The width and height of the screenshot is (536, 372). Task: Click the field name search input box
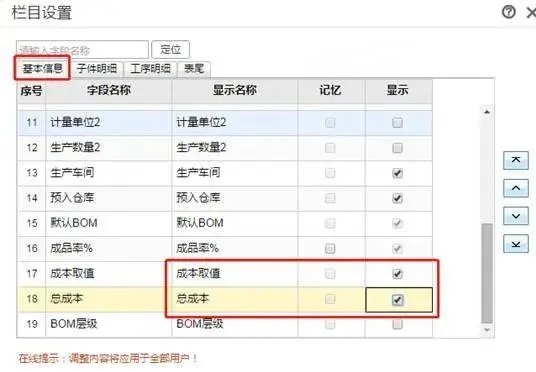pyautogui.click(x=82, y=50)
